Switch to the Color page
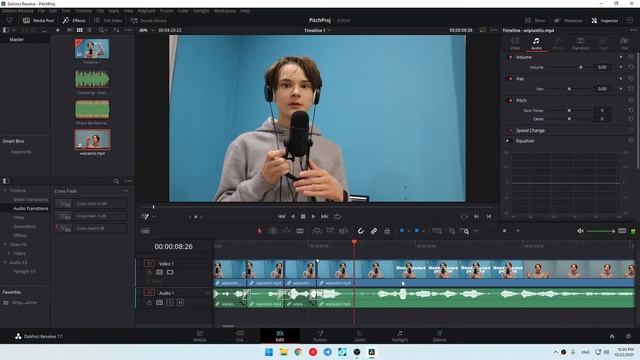 [360, 336]
